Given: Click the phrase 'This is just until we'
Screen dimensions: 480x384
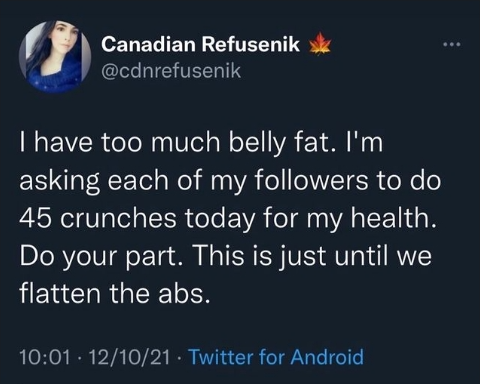Looking at the screenshot, I should pos(313,257).
